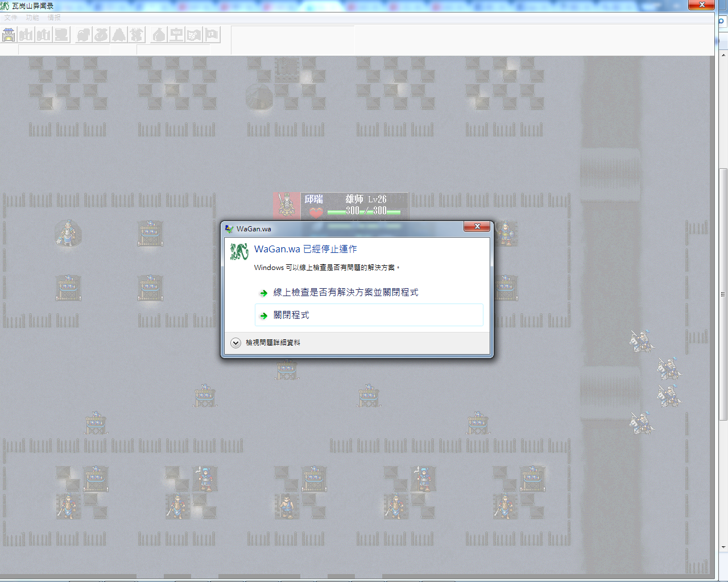Click the '雄师 Lv26' label

(366, 199)
